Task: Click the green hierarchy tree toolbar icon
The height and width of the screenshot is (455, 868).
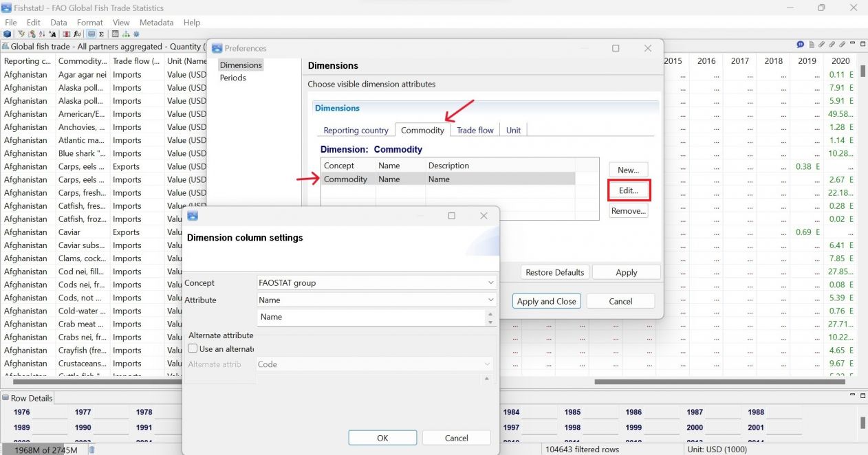Action: [x=126, y=34]
